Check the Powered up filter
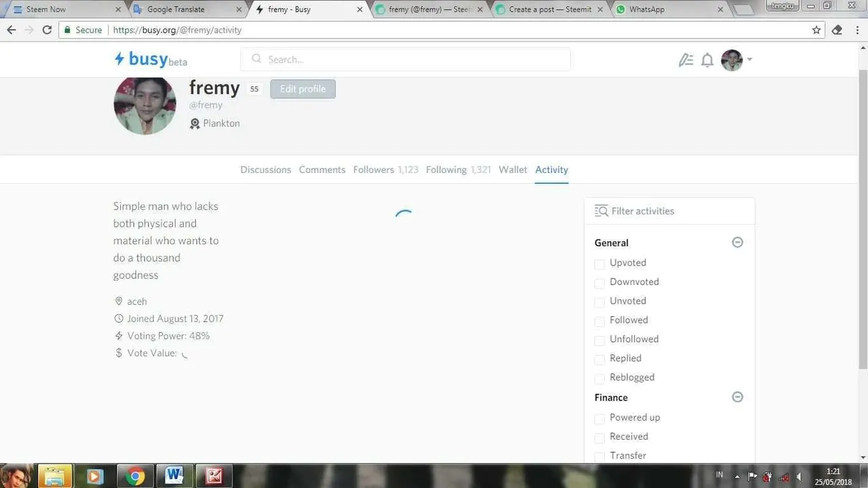 599,418
